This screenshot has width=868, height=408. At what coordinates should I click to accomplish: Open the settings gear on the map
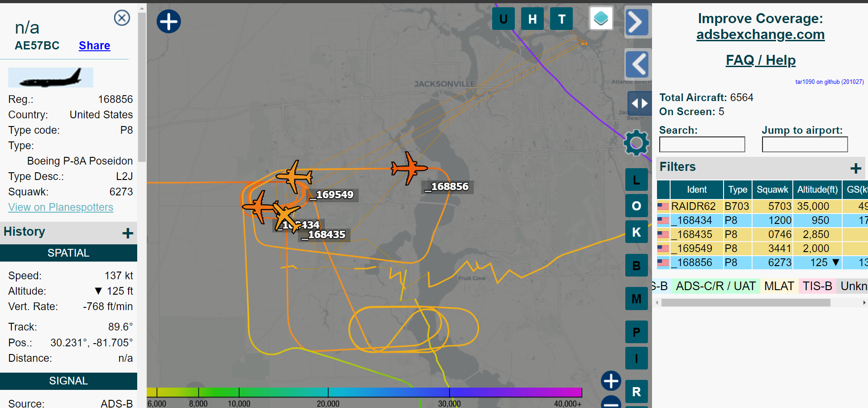(636, 143)
